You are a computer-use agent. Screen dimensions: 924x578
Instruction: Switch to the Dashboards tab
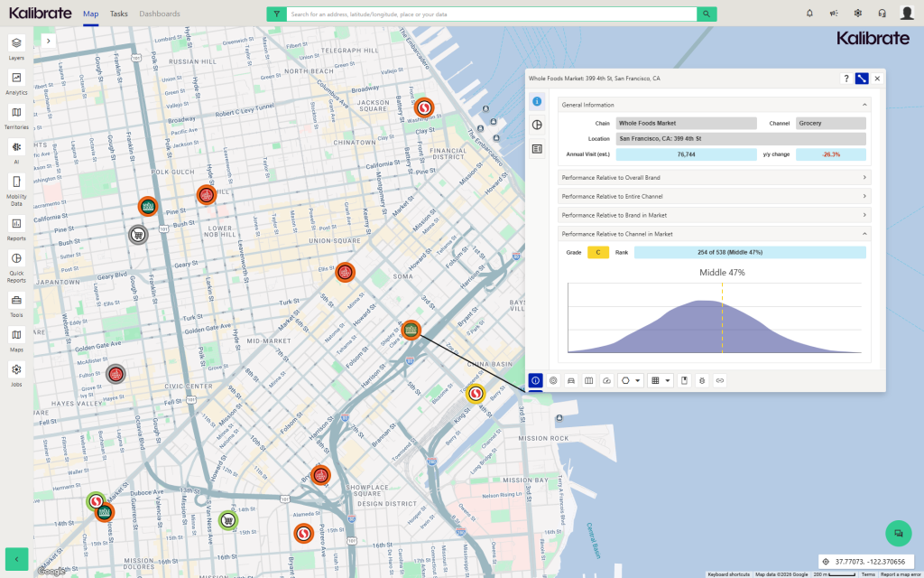click(160, 14)
